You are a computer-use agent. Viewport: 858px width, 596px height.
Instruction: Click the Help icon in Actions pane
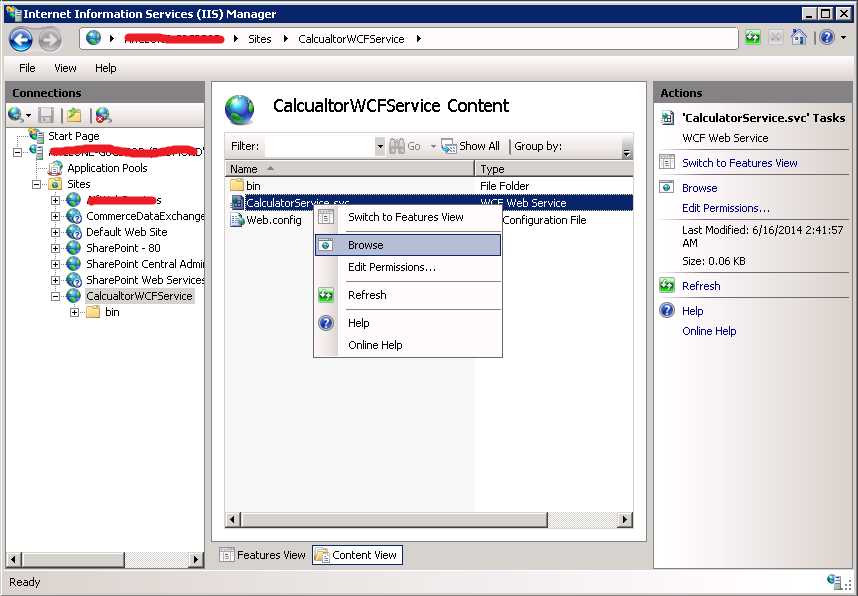tap(666, 310)
